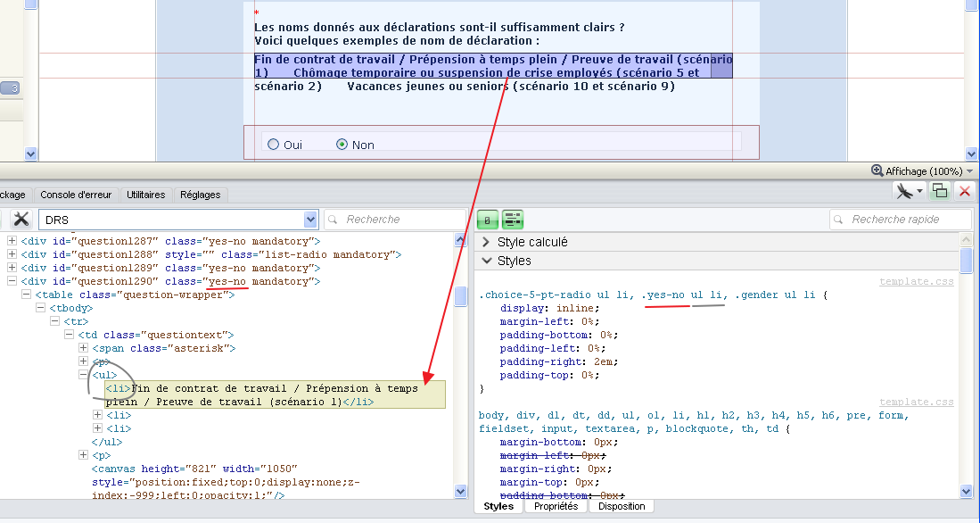Open the Dragonfly logo settings menu

[909, 191]
